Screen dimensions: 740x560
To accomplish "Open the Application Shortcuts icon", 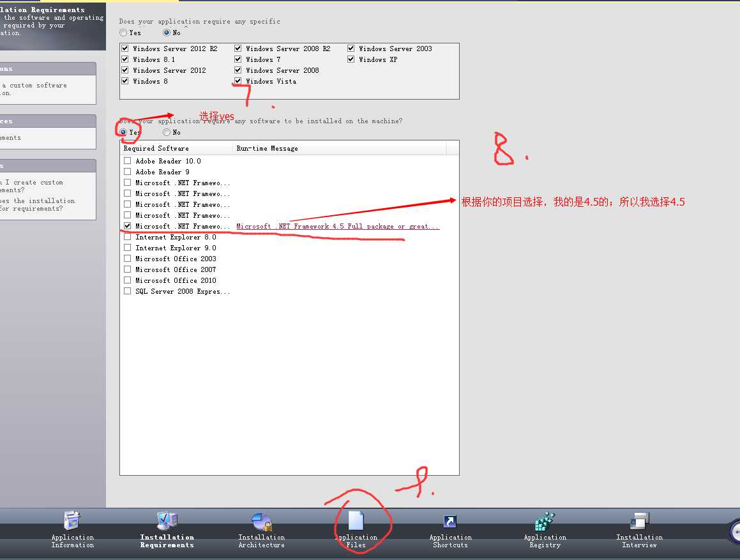I will click(x=450, y=521).
